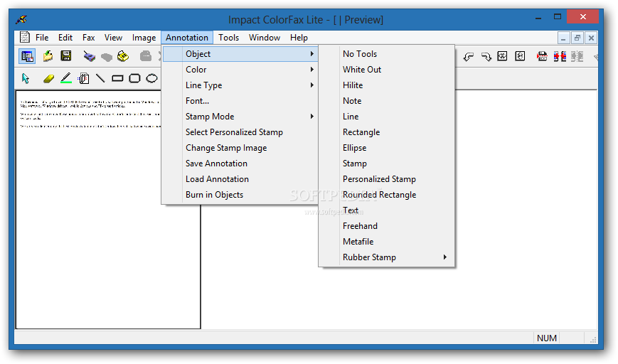Click the merge pages red arrows icon
This screenshot has height=364, width=618.
[x=560, y=56]
